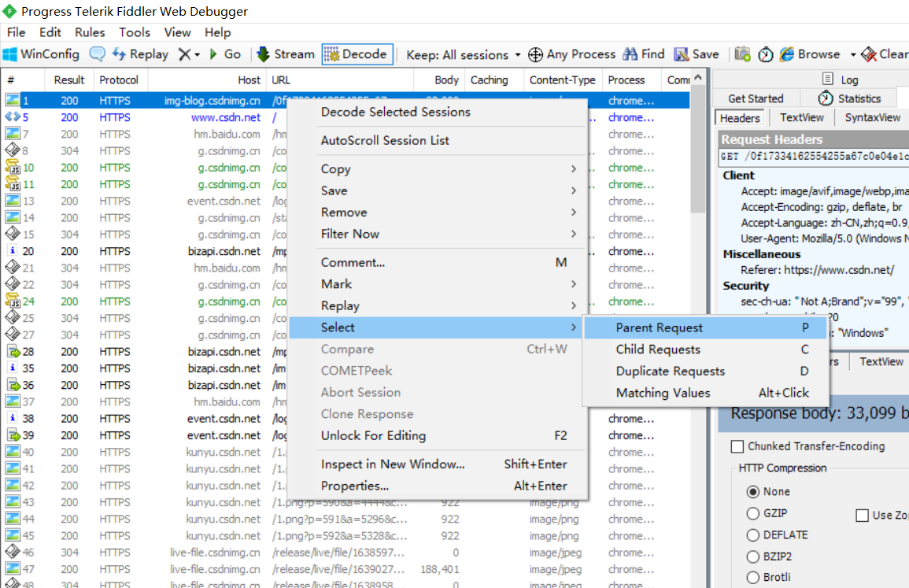This screenshot has width=909, height=588.
Task: Click session 28 POST arrow icon
Action: [x=13, y=351]
